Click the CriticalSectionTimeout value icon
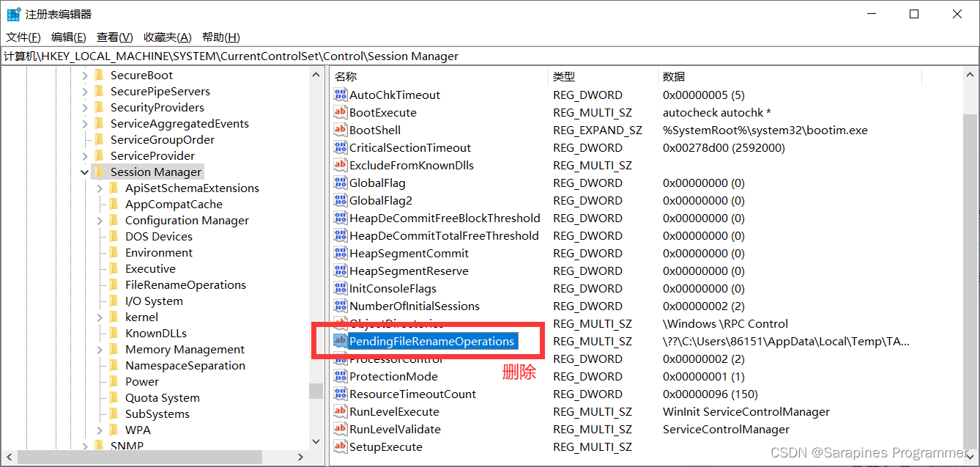The image size is (980, 467). point(340,147)
